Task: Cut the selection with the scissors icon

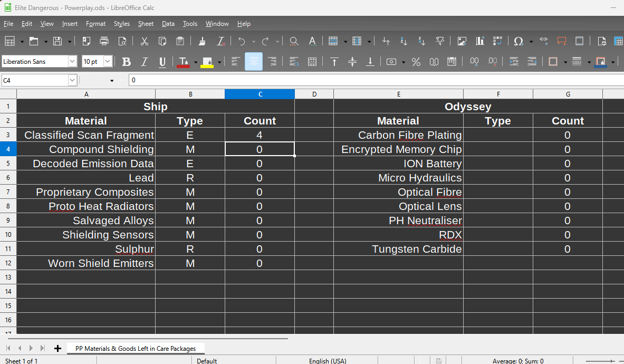Action: 145,41
